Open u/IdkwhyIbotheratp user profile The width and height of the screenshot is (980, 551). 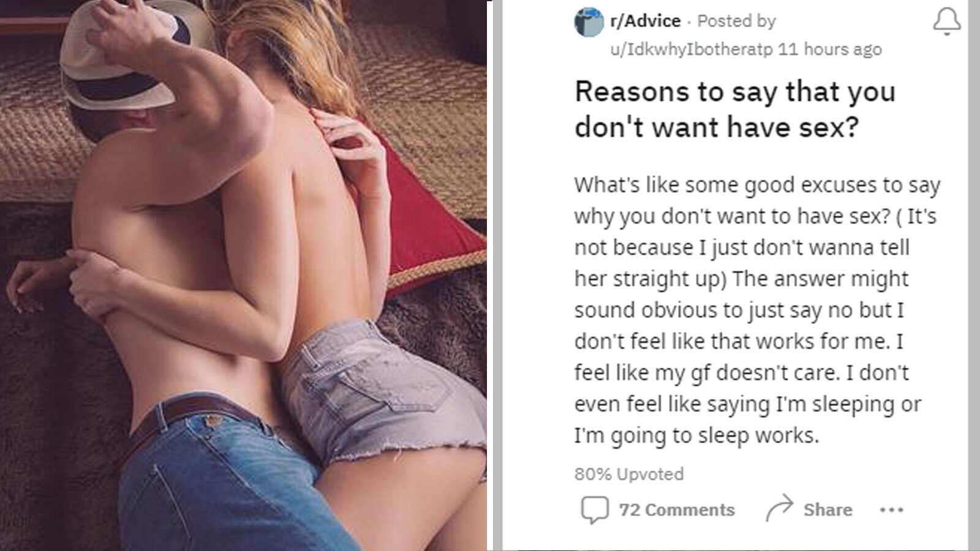[692, 49]
